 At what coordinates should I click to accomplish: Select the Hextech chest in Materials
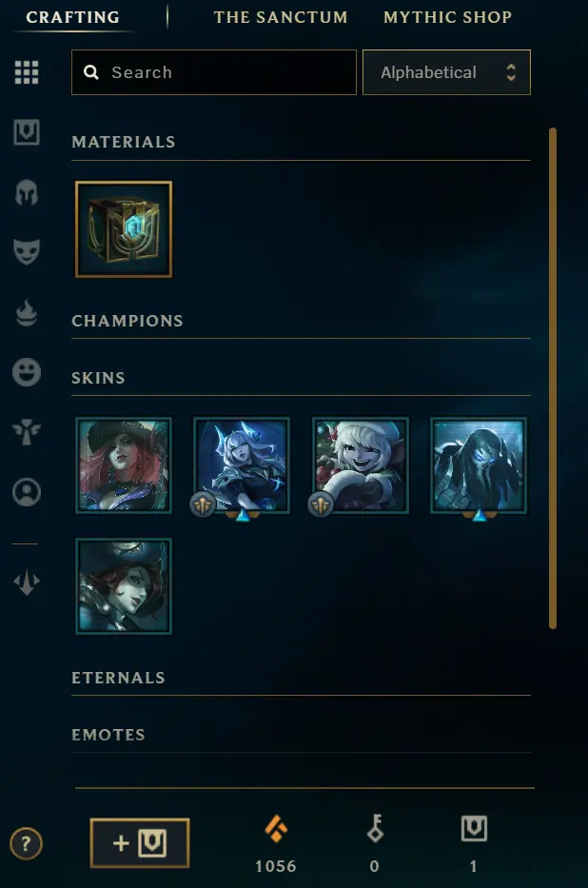[x=124, y=229]
